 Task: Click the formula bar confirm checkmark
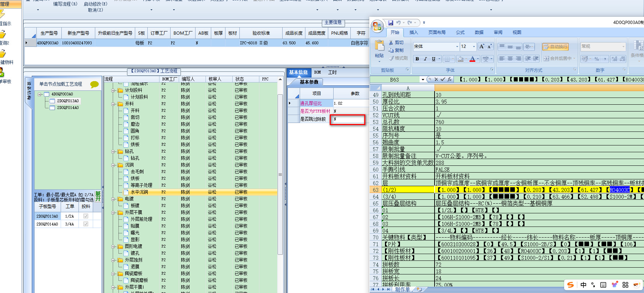tap(443, 79)
